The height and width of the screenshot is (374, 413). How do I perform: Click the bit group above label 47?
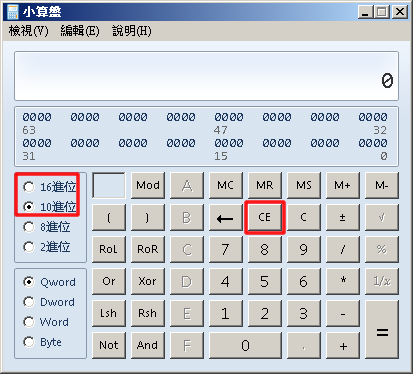229,117
